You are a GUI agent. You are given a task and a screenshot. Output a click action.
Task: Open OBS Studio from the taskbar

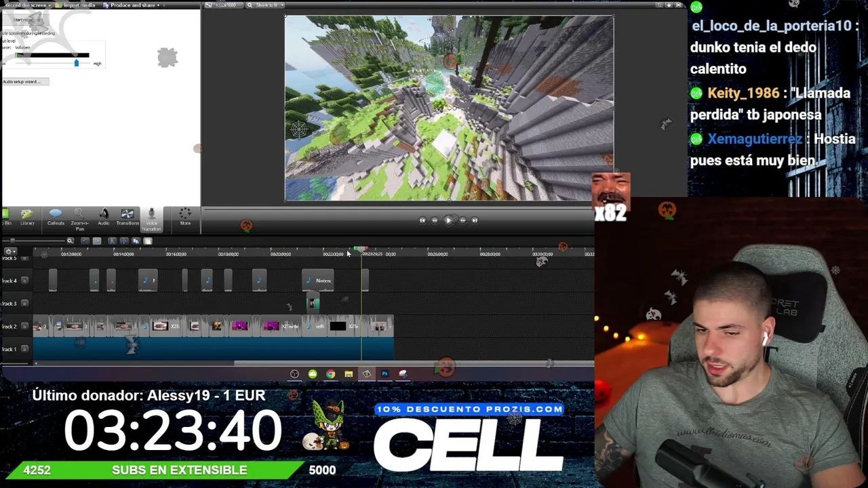[x=295, y=374]
